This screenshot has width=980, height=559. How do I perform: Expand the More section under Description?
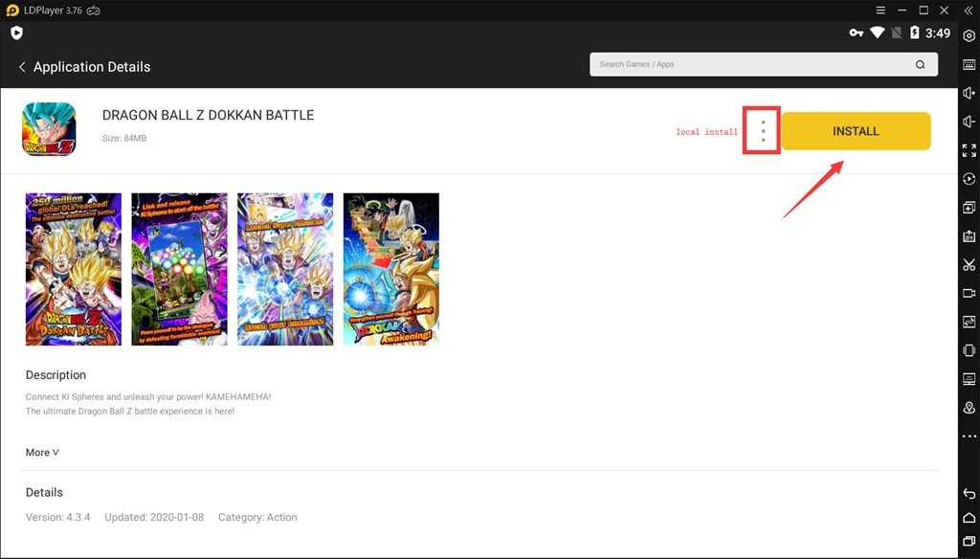41,451
